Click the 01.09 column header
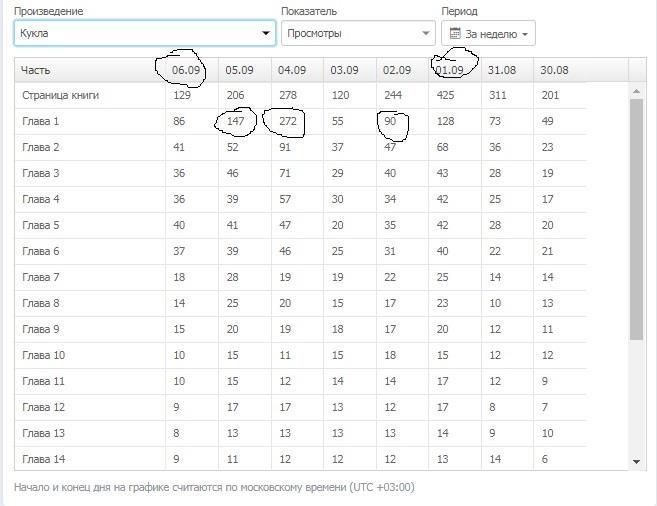 [449, 70]
